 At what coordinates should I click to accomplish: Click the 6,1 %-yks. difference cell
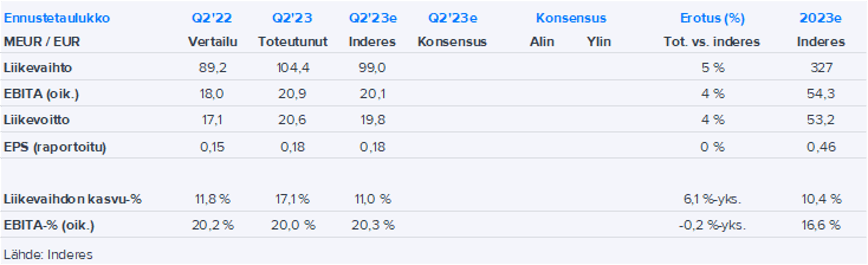pos(712,199)
